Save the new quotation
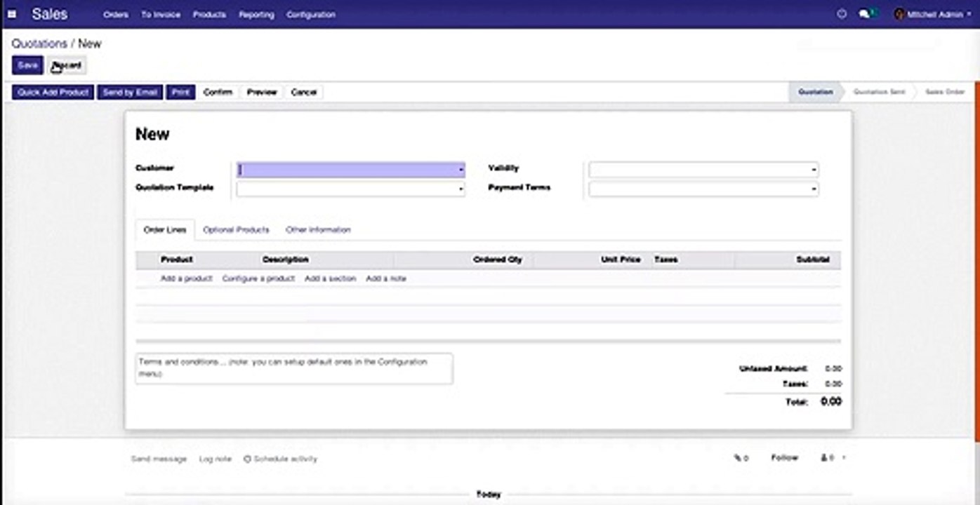 tap(27, 65)
